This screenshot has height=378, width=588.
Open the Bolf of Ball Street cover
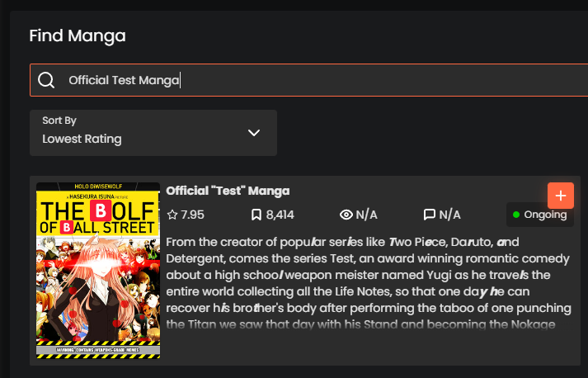click(98, 271)
